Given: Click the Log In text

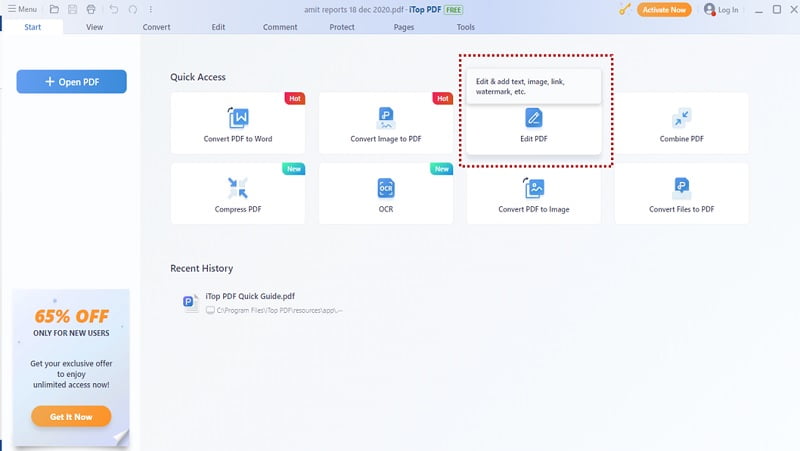Looking at the screenshot, I should point(728,10).
